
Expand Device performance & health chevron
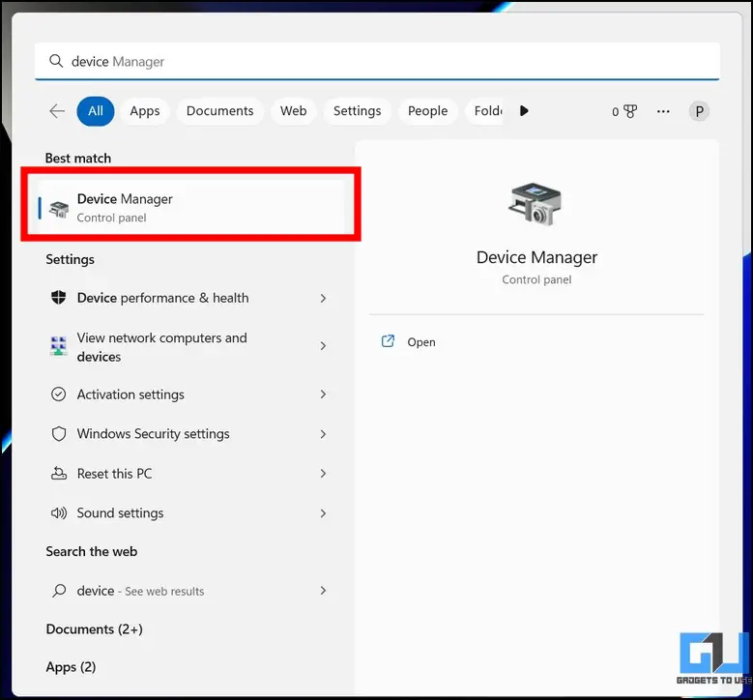(323, 299)
